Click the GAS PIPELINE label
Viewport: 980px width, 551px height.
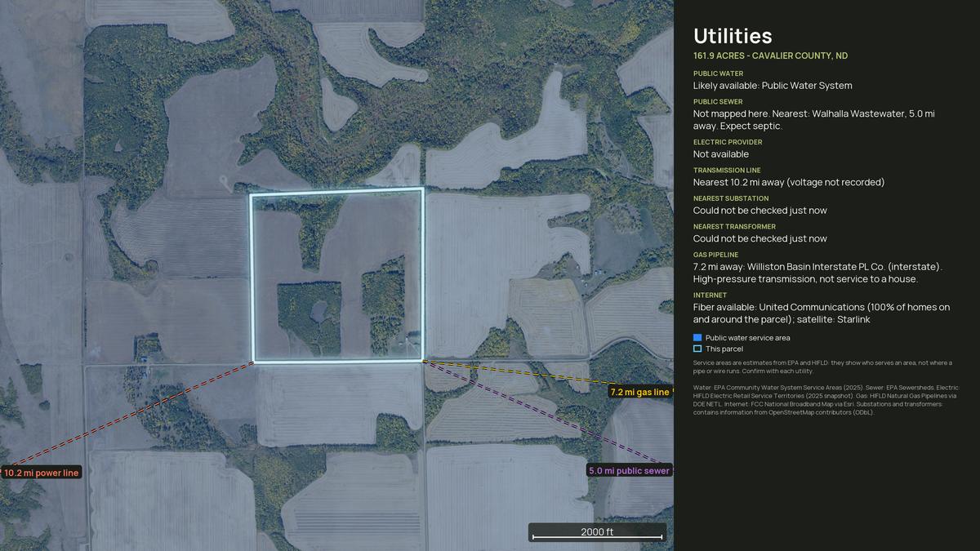715,255
